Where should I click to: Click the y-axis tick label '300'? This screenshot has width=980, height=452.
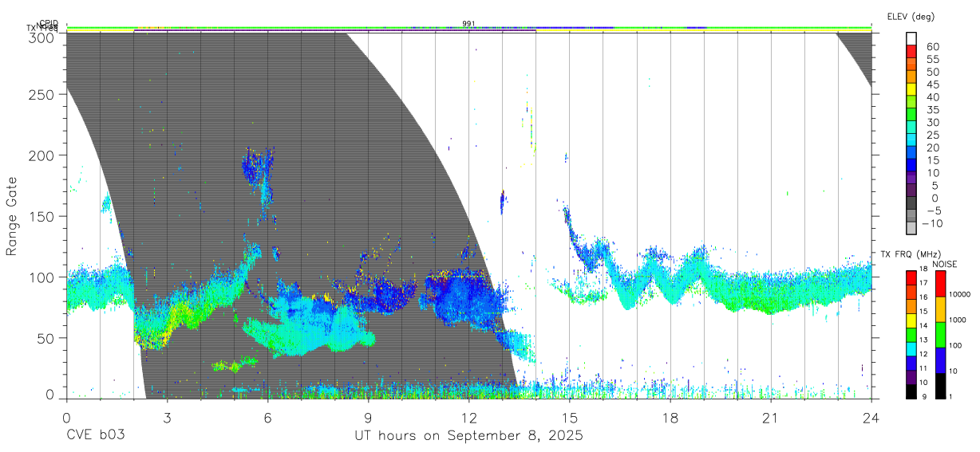pos(42,37)
